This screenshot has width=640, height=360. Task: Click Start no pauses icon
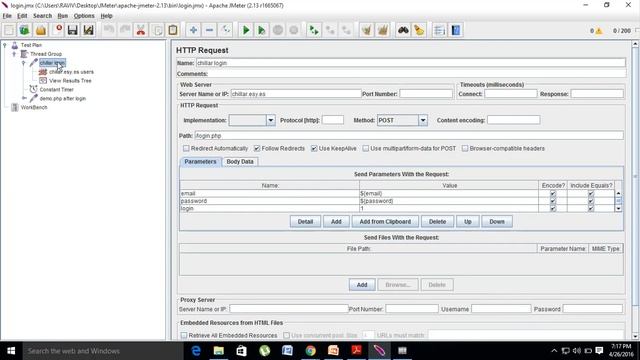pos(262,30)
